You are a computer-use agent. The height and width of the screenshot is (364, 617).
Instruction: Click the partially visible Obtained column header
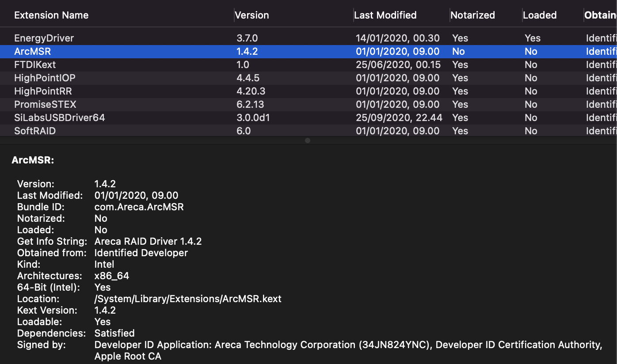tap(600, 15)
